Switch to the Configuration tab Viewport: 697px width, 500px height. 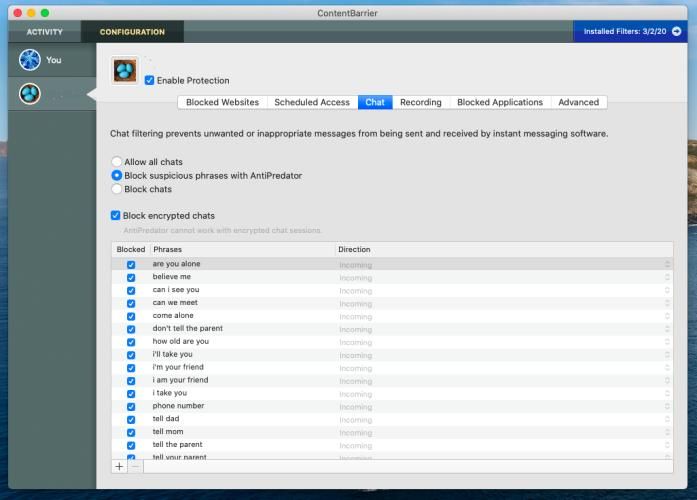click(132, 32)
